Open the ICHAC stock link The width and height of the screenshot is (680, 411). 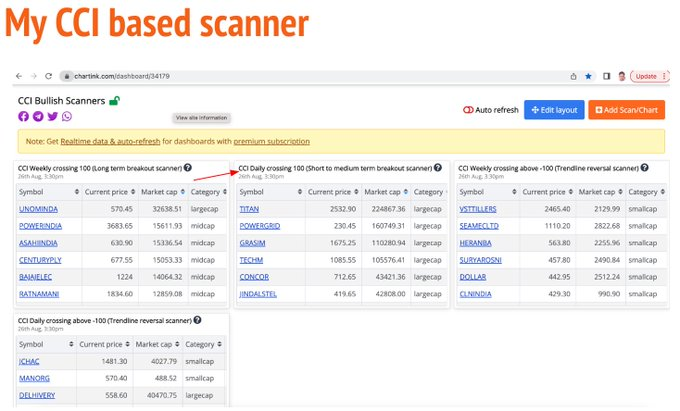[x=29, y=362]
